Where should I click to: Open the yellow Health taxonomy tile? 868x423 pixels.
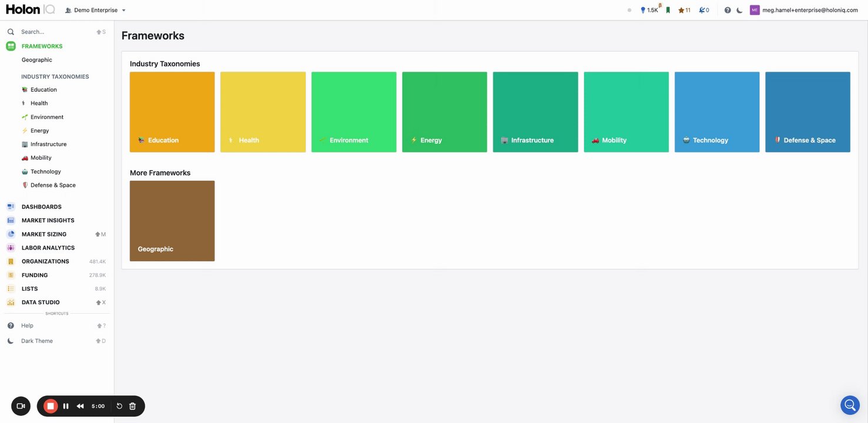click(x=263, y=112)
